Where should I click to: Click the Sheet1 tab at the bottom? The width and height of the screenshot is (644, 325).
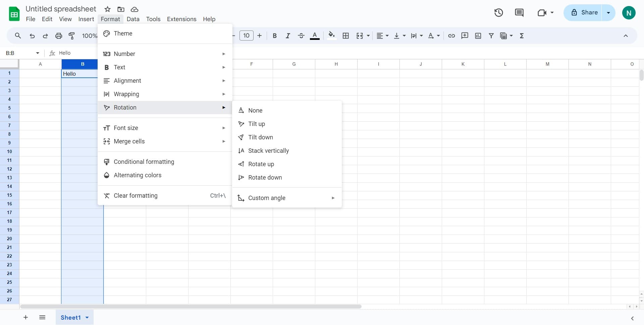click(71, 317)
